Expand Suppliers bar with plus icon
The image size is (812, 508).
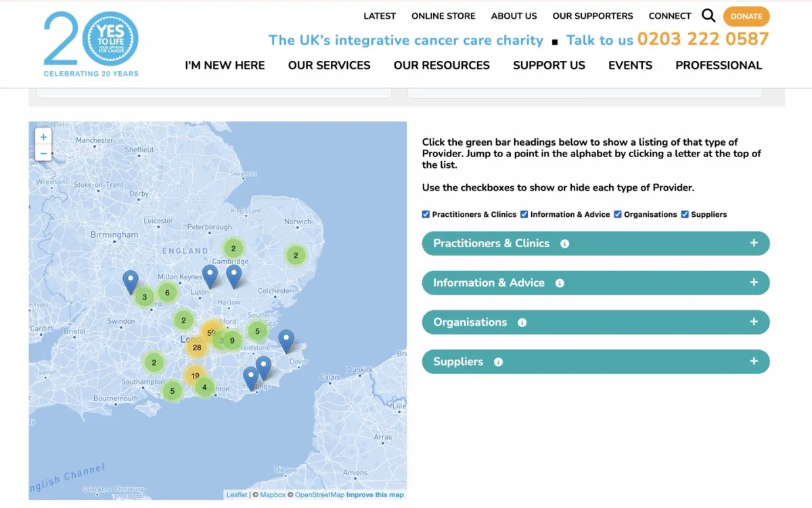754,361
